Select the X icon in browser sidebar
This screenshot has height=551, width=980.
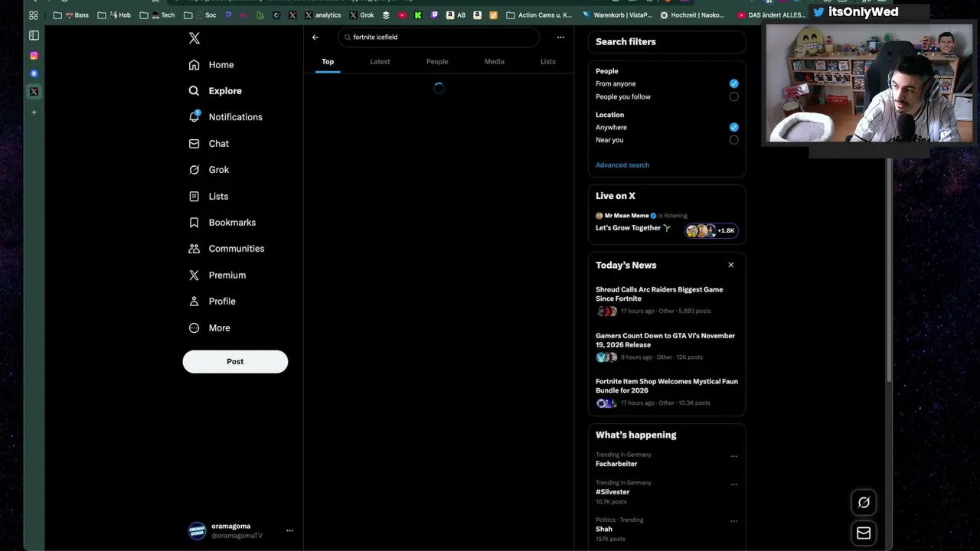[34, 92]
